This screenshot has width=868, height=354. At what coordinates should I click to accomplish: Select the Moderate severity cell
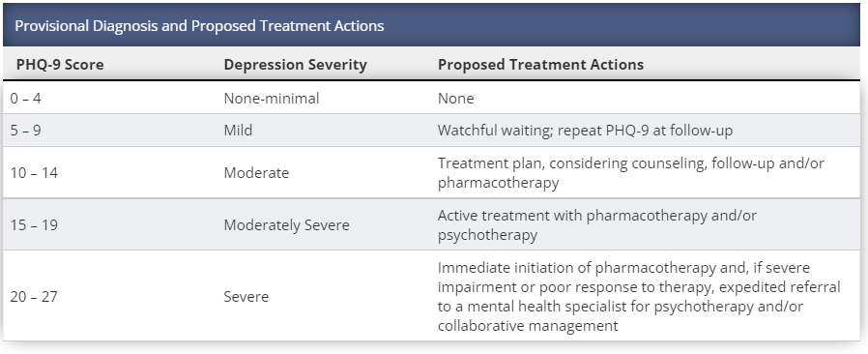256,173
